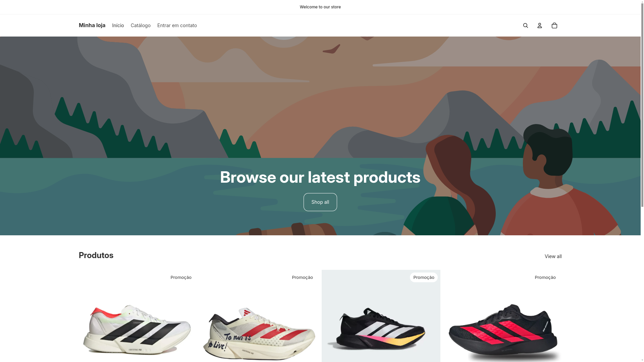Click the page vertical scrollbar

point(642,181)
